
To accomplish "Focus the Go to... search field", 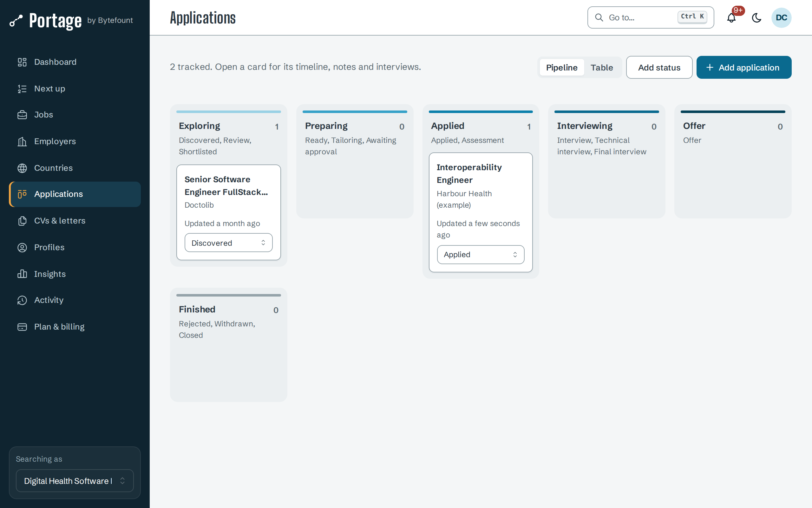I will 651,17.
